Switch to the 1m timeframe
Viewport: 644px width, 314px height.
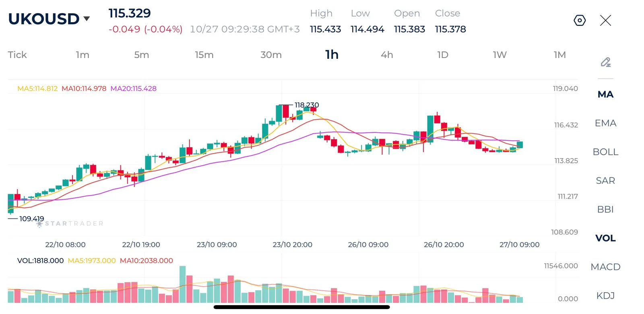pos(83,55)
